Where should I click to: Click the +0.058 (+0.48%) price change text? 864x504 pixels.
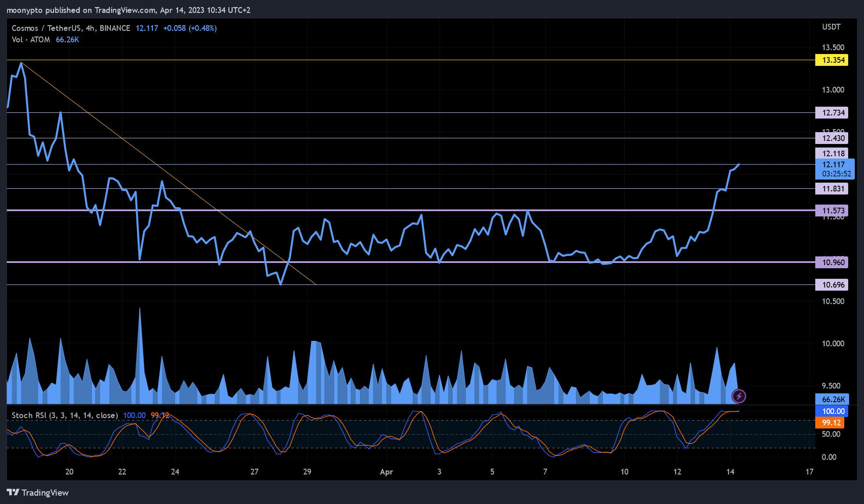pos(190,28)
